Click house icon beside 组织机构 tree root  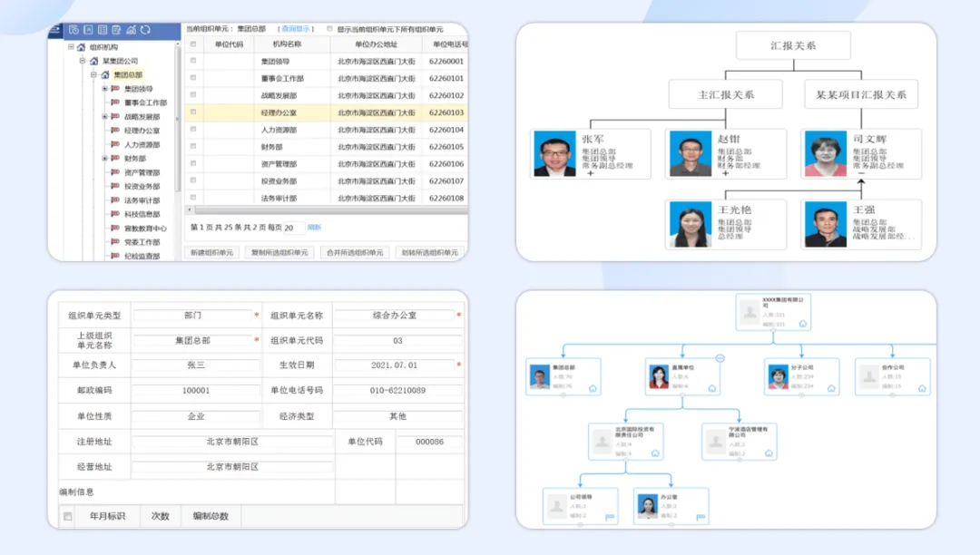(81, 47)
